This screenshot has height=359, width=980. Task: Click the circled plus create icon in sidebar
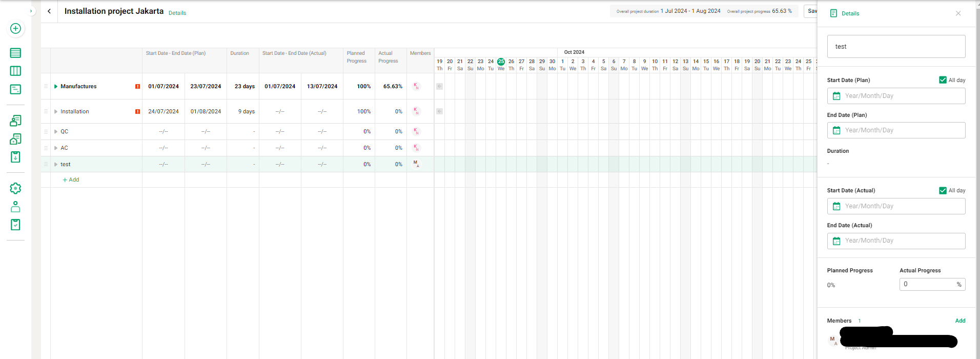[15, 29]
